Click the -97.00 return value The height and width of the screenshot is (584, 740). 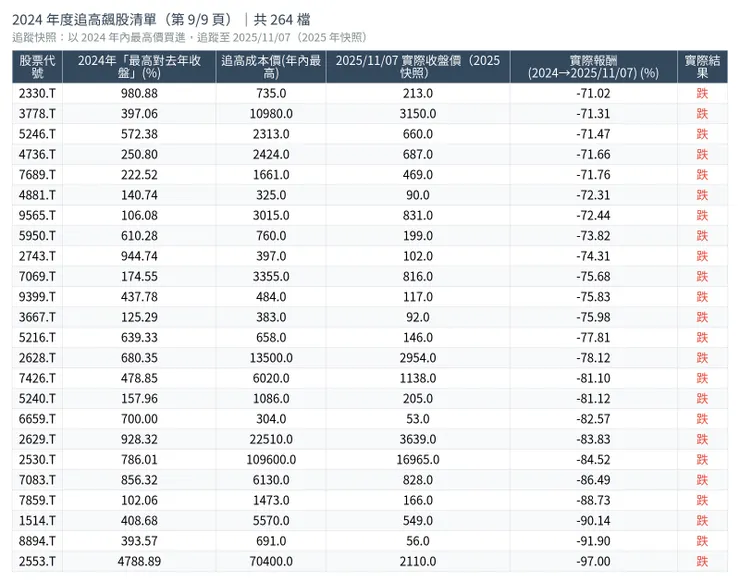pos(593,562)
